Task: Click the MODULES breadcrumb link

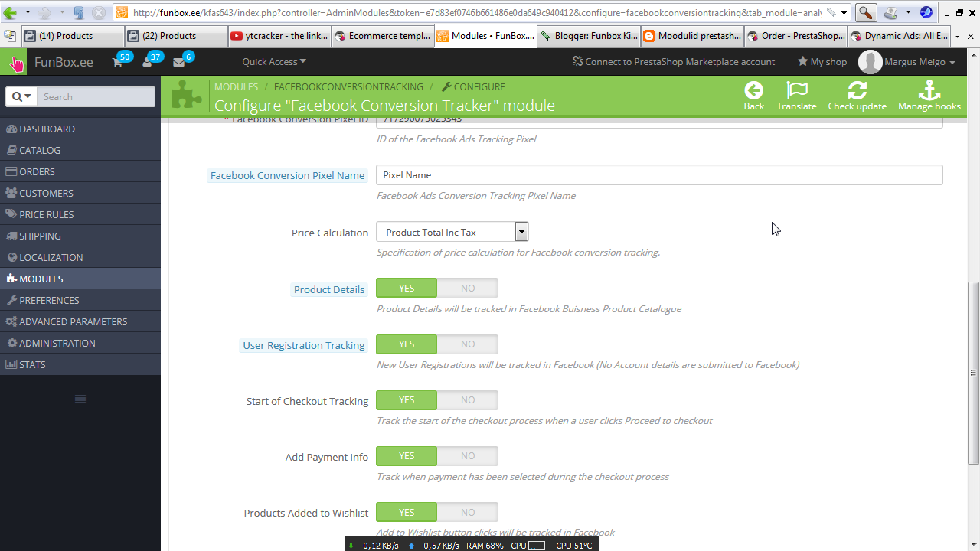Action: (x=236, y=87)
